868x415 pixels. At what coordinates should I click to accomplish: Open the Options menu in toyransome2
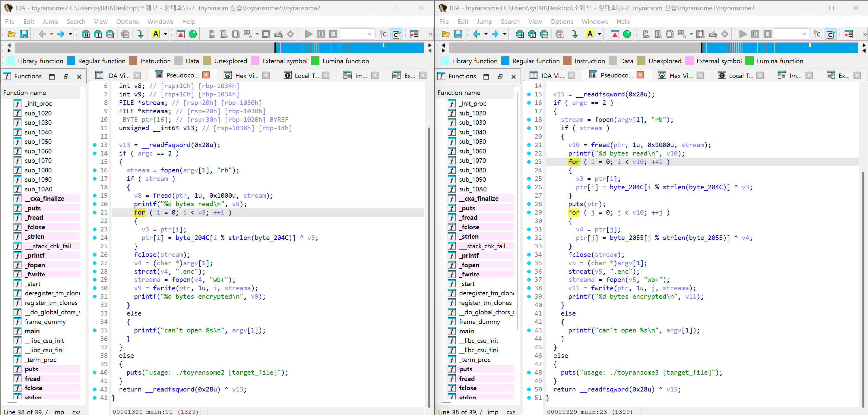pos(127,21)
